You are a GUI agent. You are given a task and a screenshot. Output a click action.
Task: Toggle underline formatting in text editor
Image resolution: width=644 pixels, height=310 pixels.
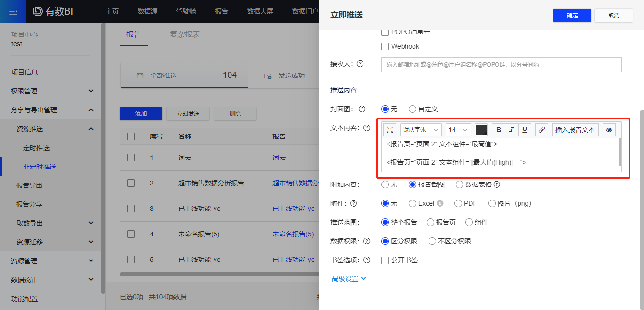pyautogui.click(x=524, y=130)
